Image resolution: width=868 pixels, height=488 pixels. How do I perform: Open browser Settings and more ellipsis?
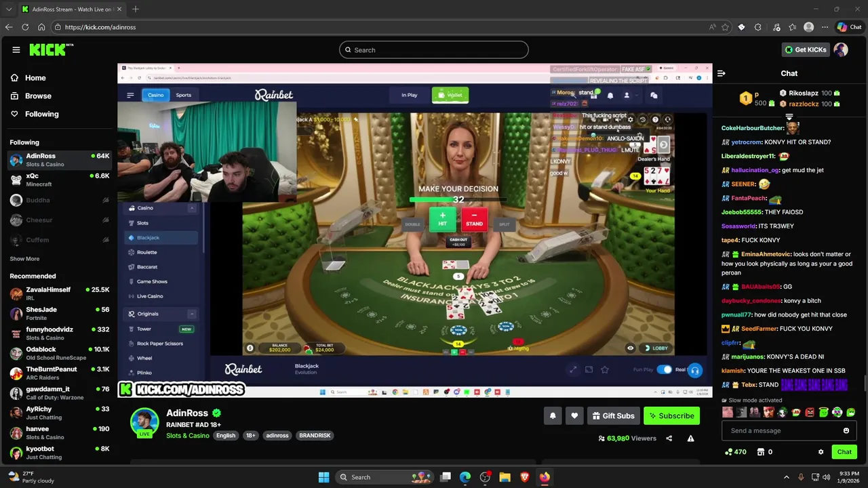point(825,27)
